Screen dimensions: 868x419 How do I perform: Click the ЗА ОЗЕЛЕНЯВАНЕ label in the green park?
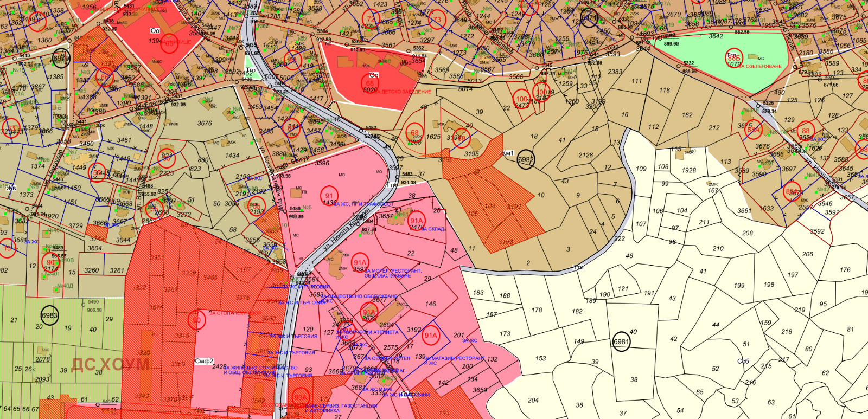762,66
